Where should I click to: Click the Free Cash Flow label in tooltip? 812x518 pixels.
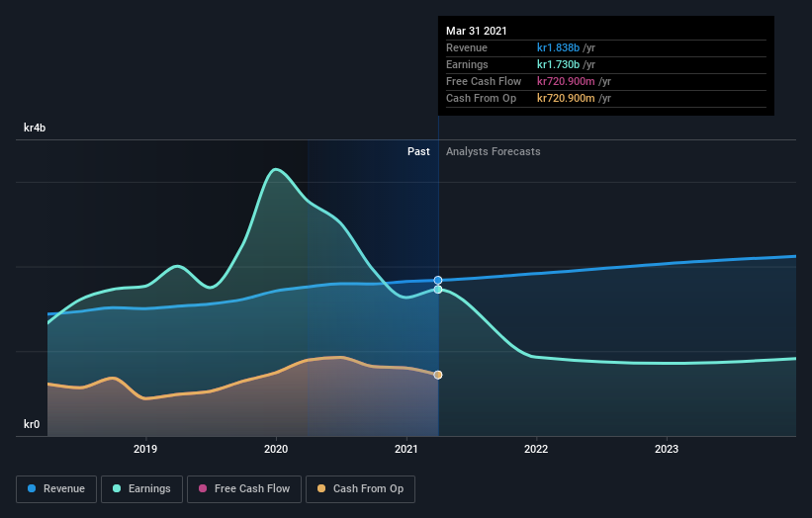click(484, 81)
